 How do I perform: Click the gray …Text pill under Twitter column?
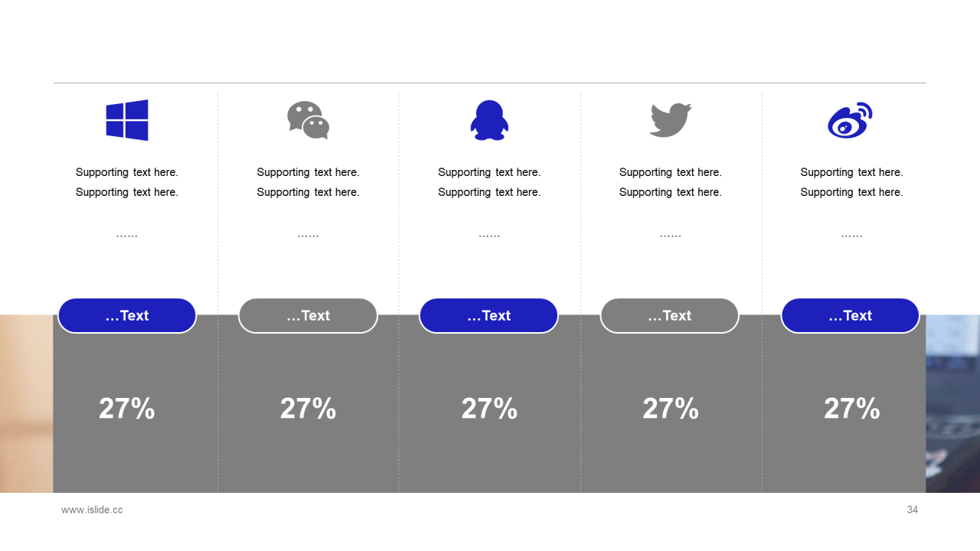669,315
